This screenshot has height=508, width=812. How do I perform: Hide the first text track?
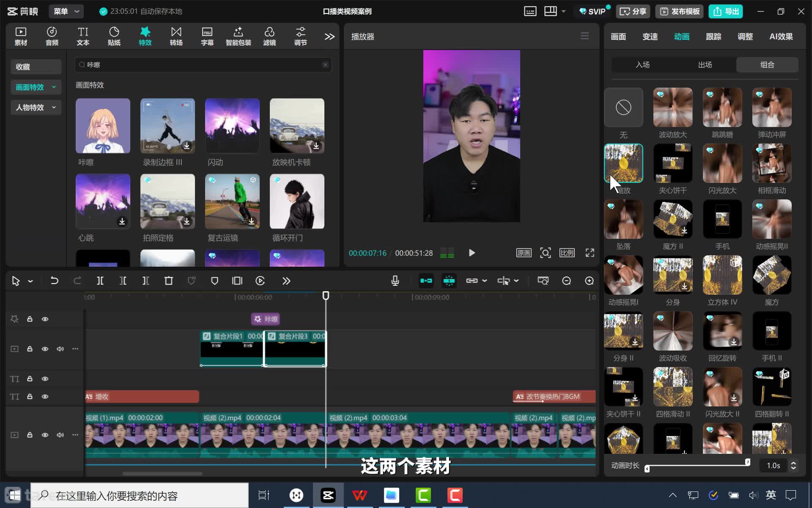(45, 378)
